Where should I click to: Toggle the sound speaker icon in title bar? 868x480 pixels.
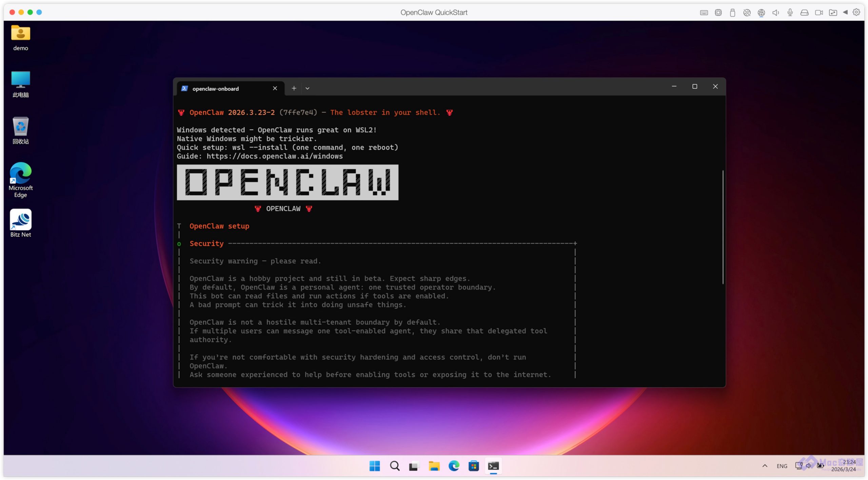[x=775, y=13]
